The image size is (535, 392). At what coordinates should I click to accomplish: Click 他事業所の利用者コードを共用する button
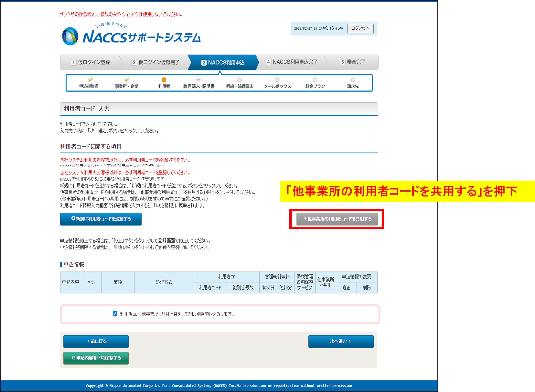(x=337, y=219)
